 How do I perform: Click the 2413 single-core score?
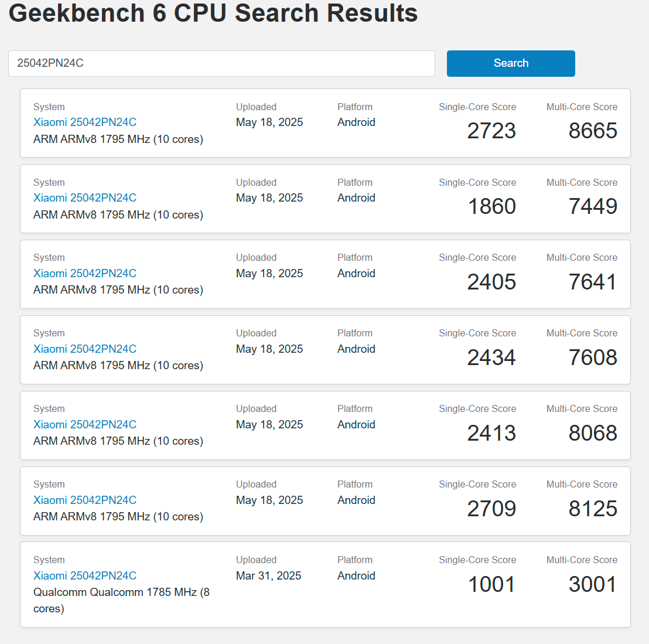(492, 433)
